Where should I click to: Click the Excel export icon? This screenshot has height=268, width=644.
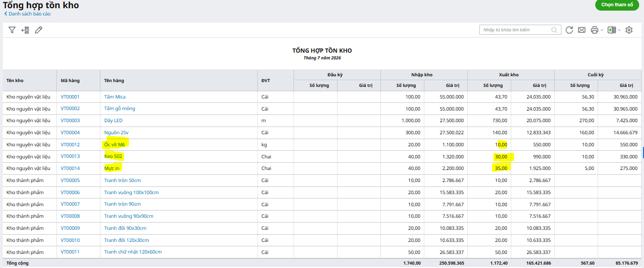coord(611,30)
